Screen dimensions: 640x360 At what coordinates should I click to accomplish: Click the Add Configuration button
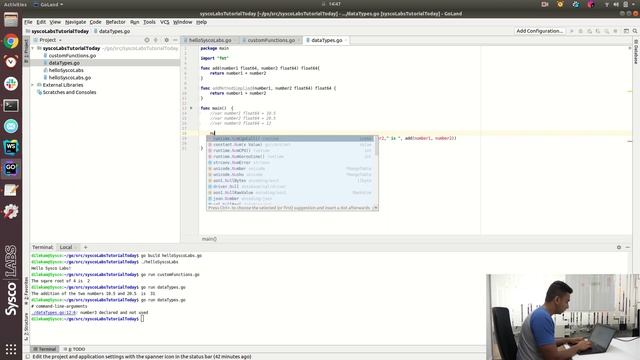pos(539,31)
